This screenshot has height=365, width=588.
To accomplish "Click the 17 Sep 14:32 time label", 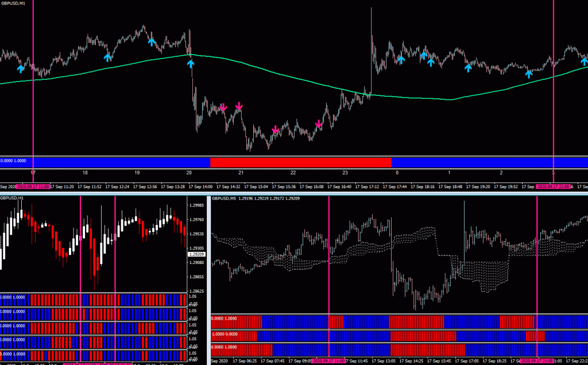I will [229, 187].
